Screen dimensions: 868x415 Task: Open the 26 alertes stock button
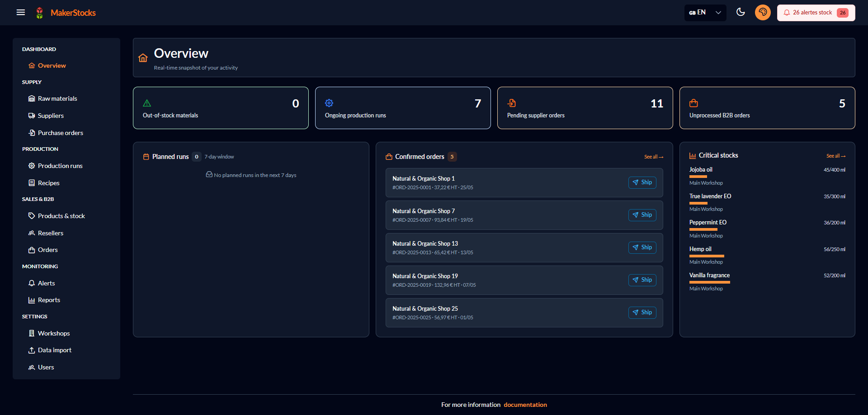pos(816,13)
